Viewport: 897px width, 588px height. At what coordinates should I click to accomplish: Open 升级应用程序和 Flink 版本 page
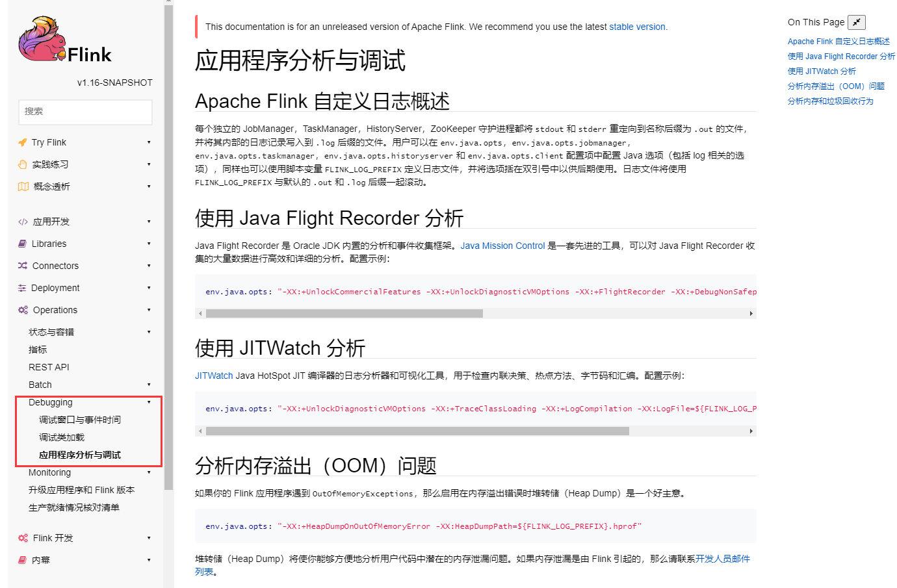[x=82, y=490]
